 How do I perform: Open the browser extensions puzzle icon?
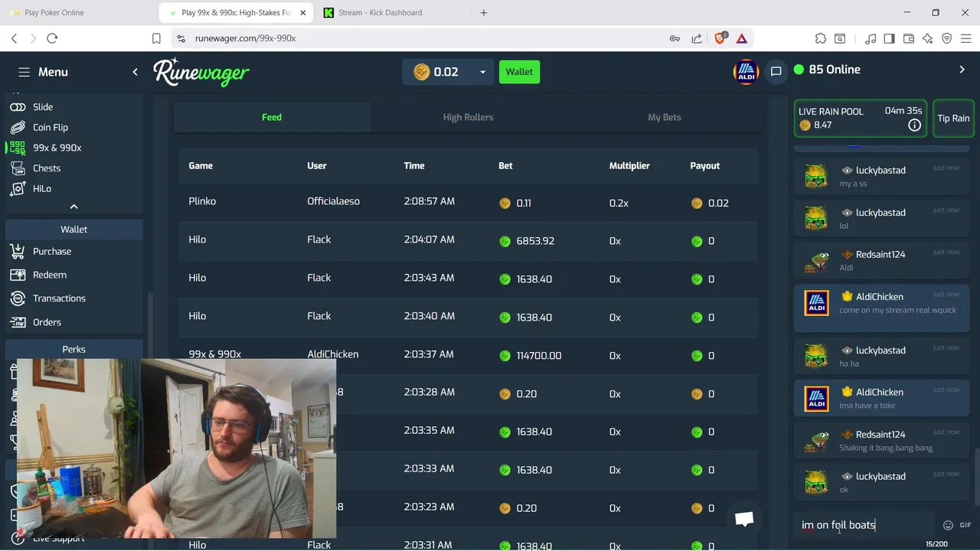(x=821, y=38)
